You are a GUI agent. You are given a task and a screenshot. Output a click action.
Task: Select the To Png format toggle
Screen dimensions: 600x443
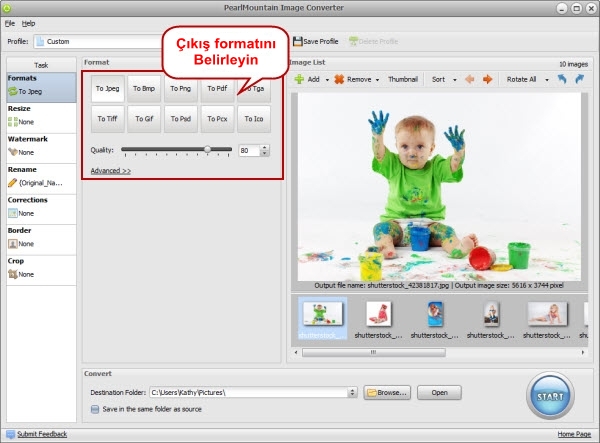[x=181, y=89]
